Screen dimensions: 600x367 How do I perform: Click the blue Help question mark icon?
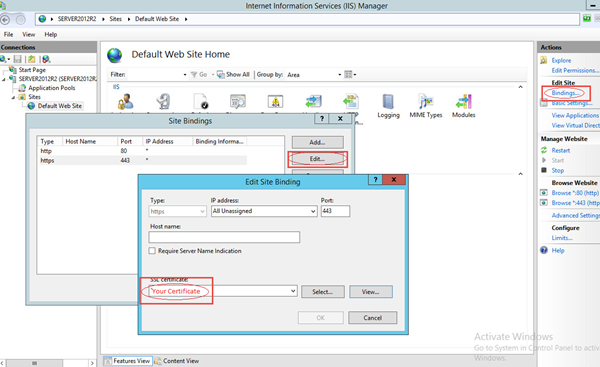pos(544,250)
